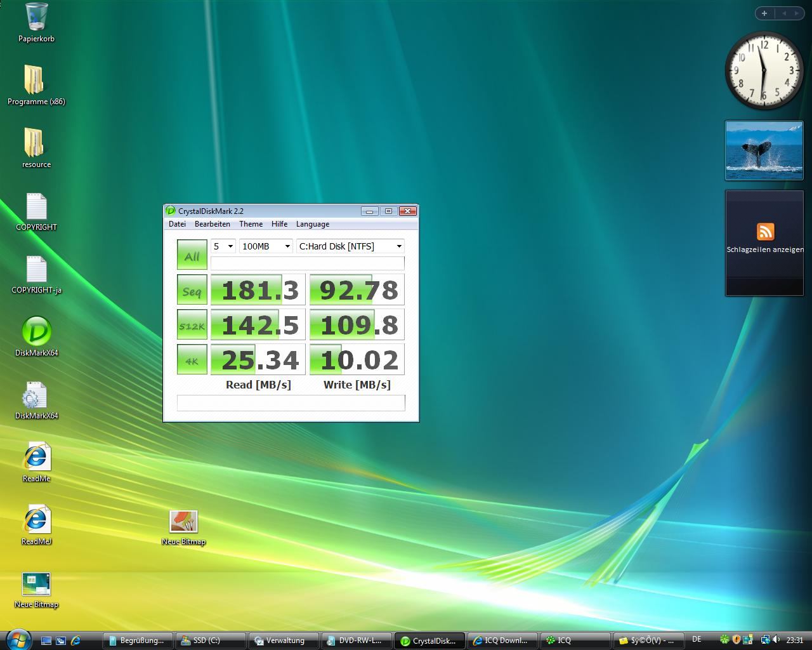Viewport: 812px width, 650px height.
Task: Click the Seq read result 181.3
Action: (258, 290)
